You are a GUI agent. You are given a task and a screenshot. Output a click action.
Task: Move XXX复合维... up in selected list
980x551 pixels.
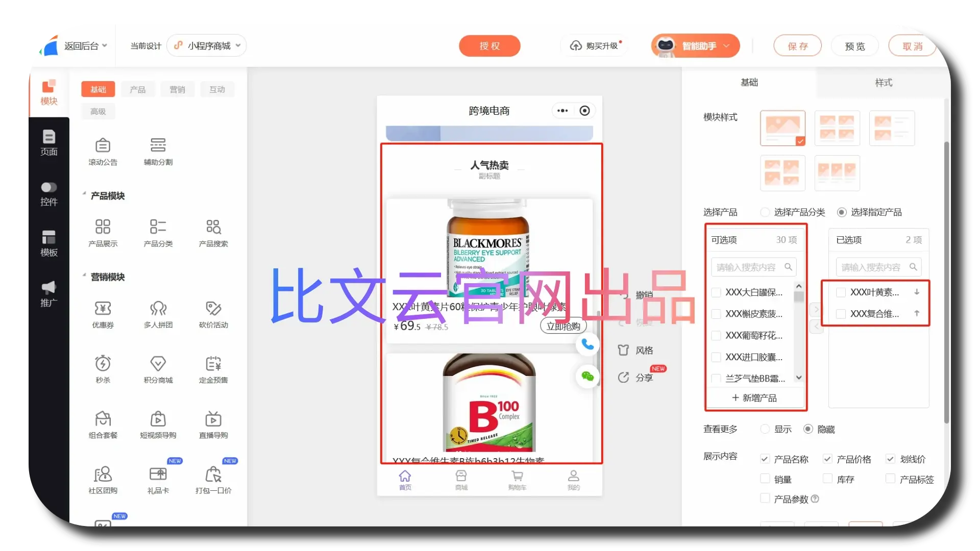pos(917,314)
